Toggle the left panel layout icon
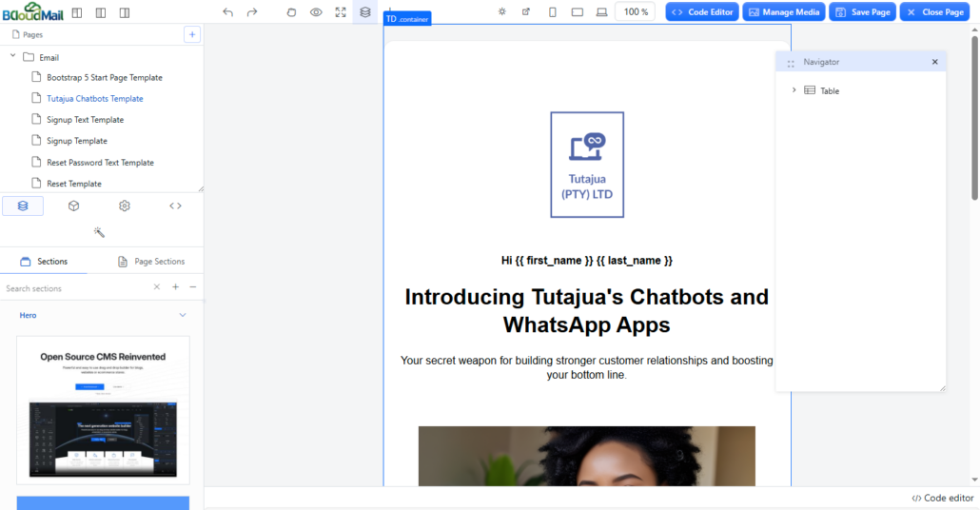This screenshot has height=510, width=980. point(77,12)
